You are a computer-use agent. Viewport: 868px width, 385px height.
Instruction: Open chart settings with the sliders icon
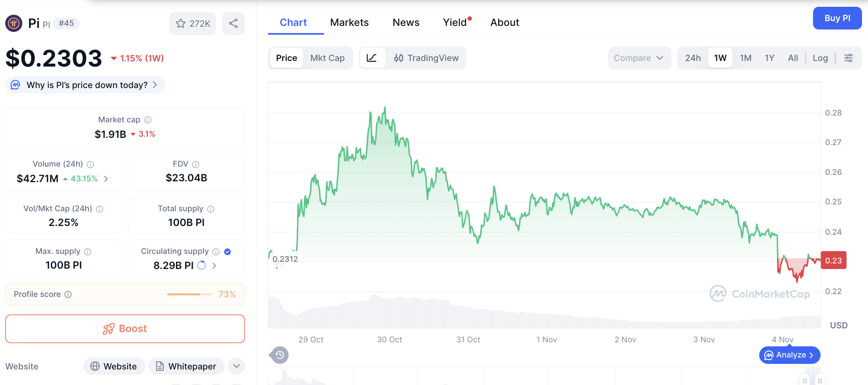coord(848,58)
